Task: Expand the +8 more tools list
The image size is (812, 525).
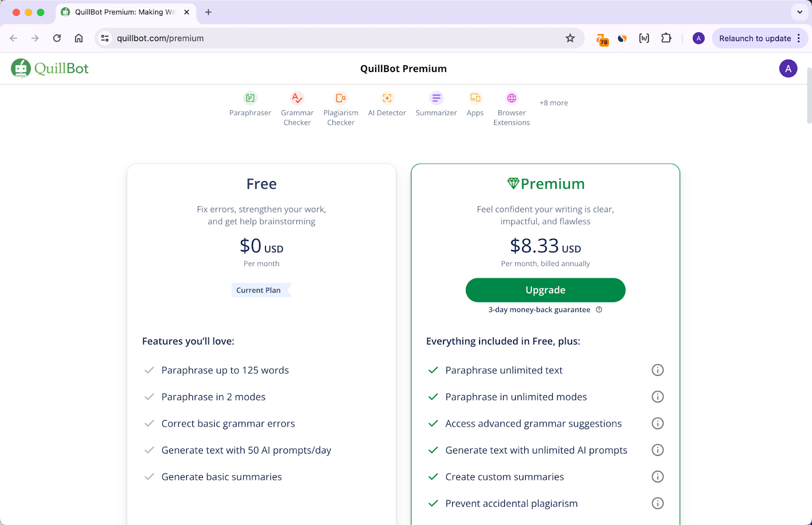Action: coord(554,103)
